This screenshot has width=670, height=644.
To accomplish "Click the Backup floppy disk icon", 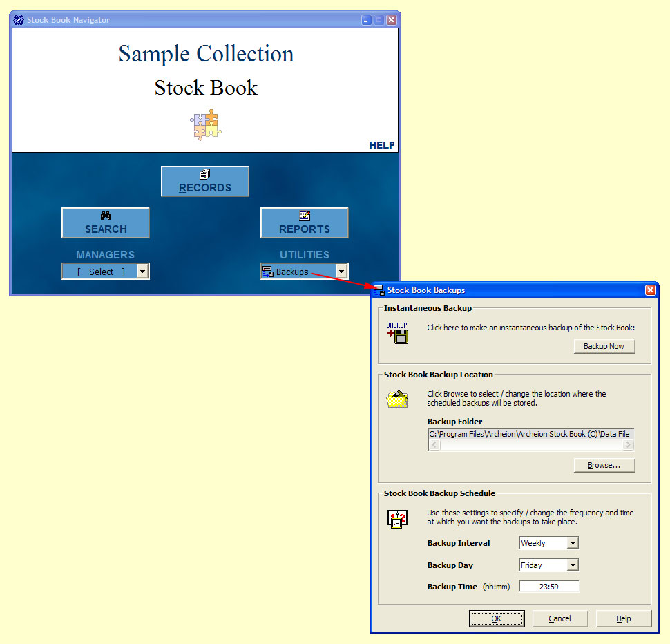I will tap(397, 333).
